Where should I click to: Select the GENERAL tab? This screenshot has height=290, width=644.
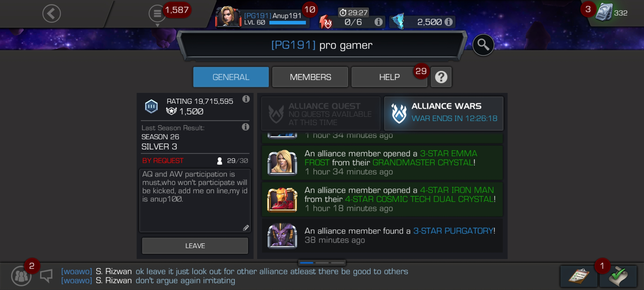point(231,77)
